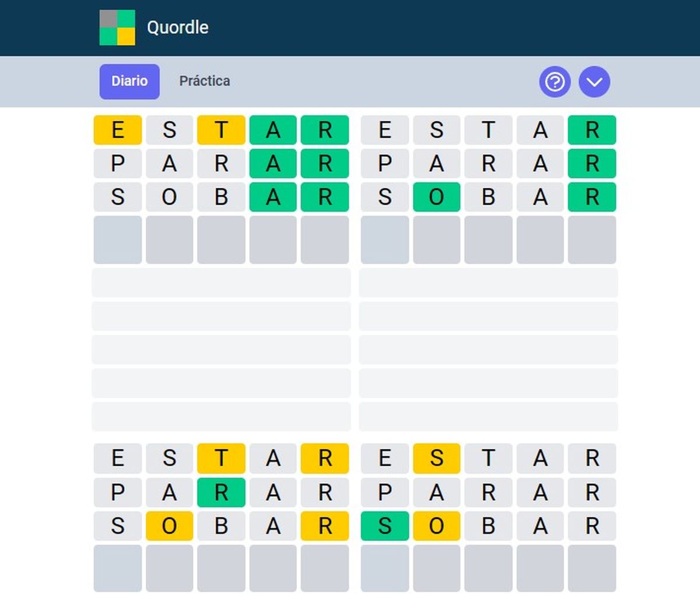Click green S tile in bottom-right SOBAR row
Image resolution: width=700 pixels, height=594 pixels.
385,526
